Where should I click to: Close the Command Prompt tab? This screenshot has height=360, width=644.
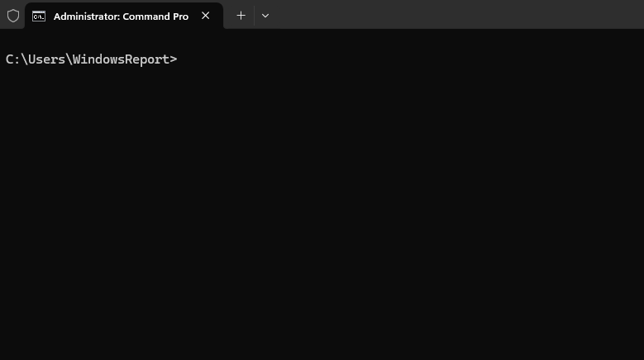[x=205, y=16]
